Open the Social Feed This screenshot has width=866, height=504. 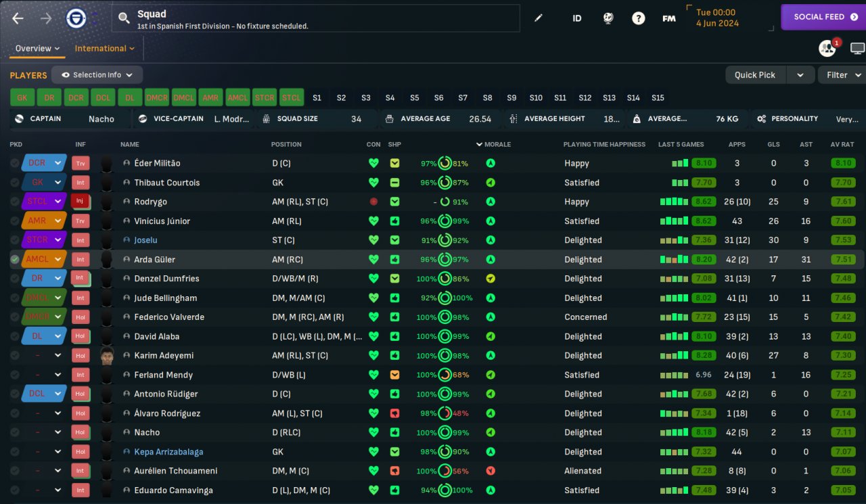pyautogui.click(x=823, y=17)
